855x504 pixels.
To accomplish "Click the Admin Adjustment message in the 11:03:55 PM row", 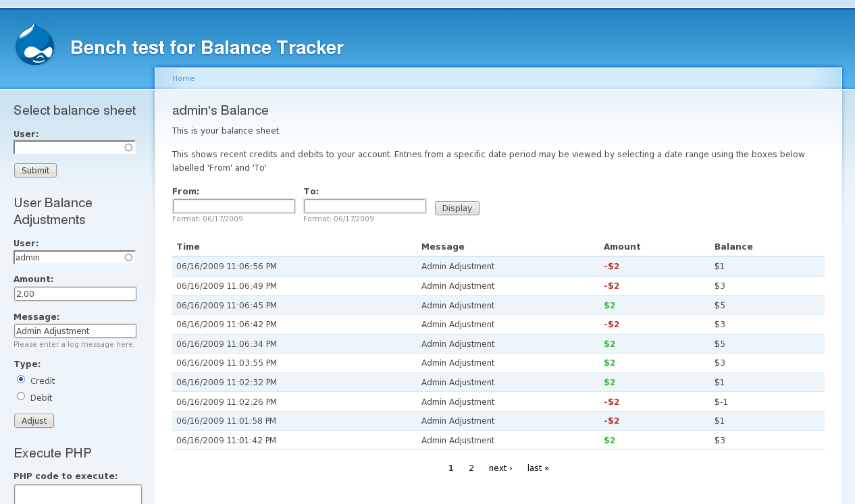I will click(x=458, y=363).
